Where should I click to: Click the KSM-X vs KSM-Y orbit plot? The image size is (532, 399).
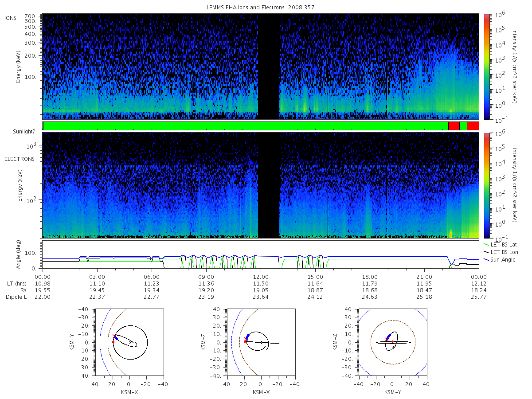[x=129, y=342]
